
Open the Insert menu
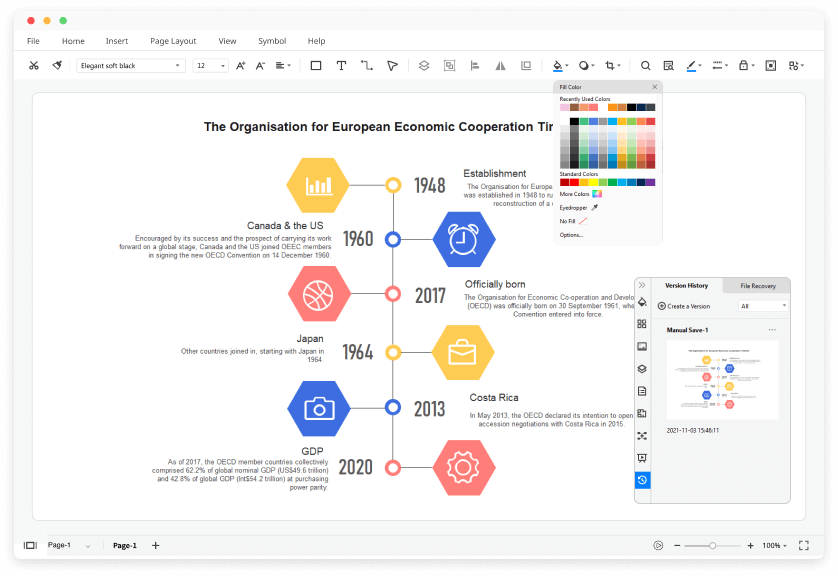click(x=117, y=41)
